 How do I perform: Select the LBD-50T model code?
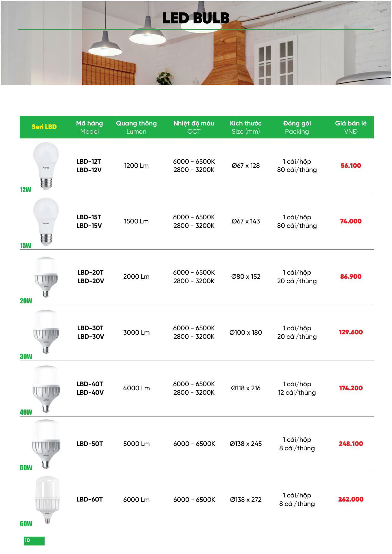click(89, 444)
